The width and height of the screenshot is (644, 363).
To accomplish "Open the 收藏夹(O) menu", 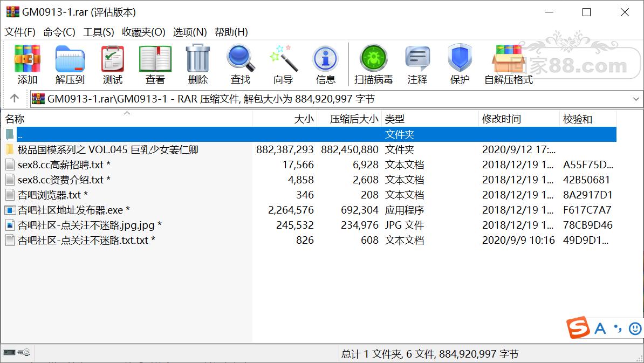I will pyautogui.click(x=143, y=32).
